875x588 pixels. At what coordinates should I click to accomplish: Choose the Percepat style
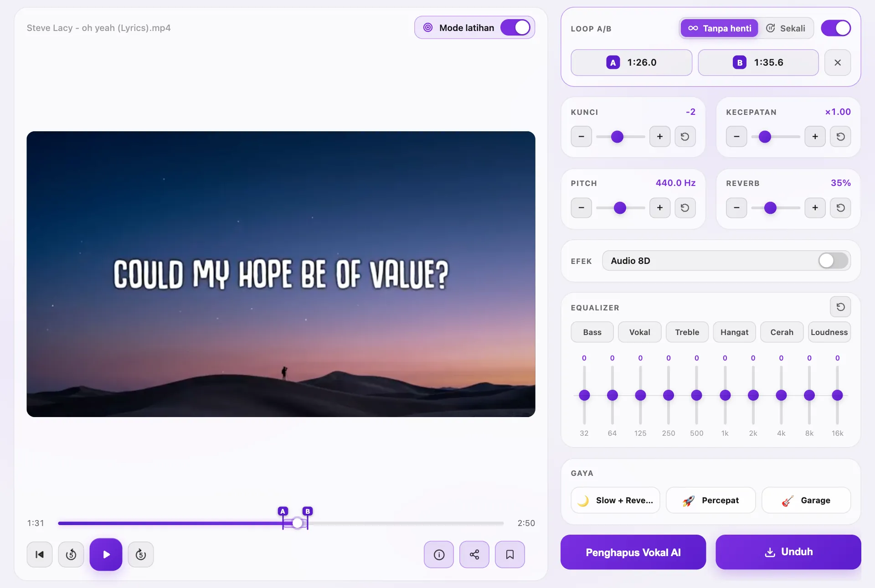click(711, 500)
